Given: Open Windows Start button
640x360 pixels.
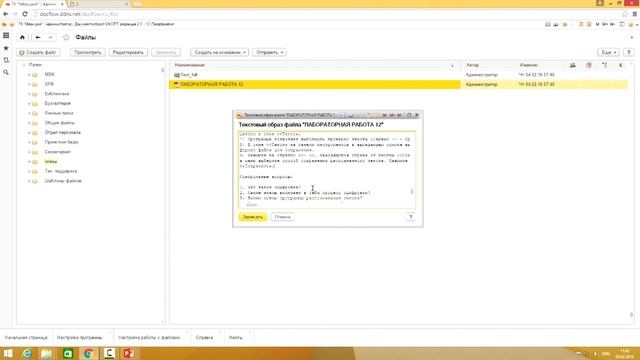Looking at the screenshot, I should (8, 353).
